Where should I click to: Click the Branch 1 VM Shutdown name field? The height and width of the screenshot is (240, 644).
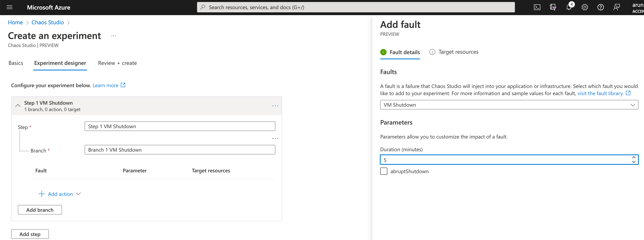point(180,150)
